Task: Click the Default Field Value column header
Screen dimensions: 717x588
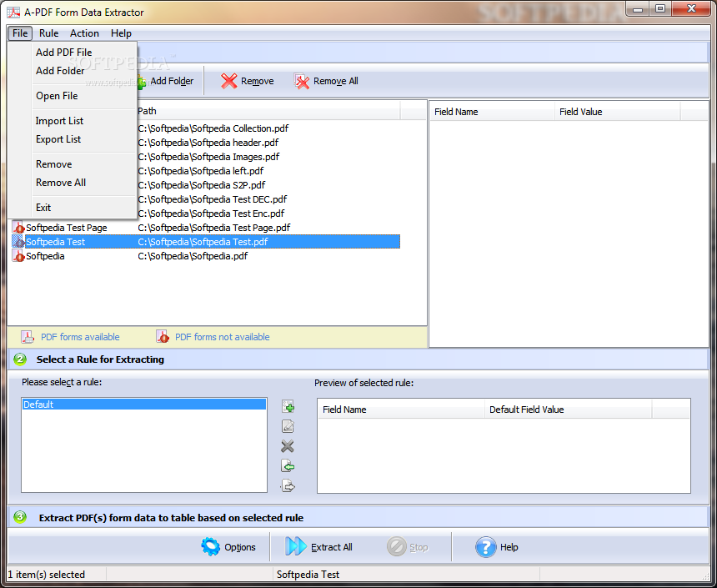Action: (568, 410)
